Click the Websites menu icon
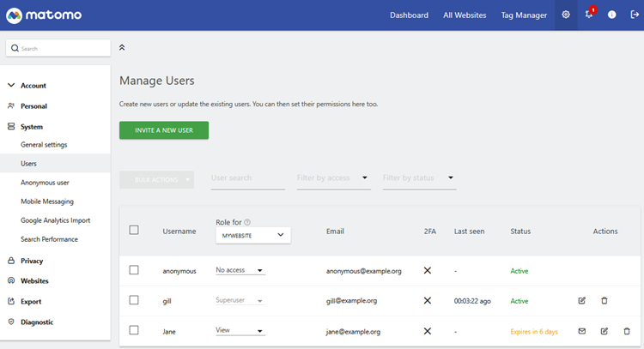 coord(11,280)
